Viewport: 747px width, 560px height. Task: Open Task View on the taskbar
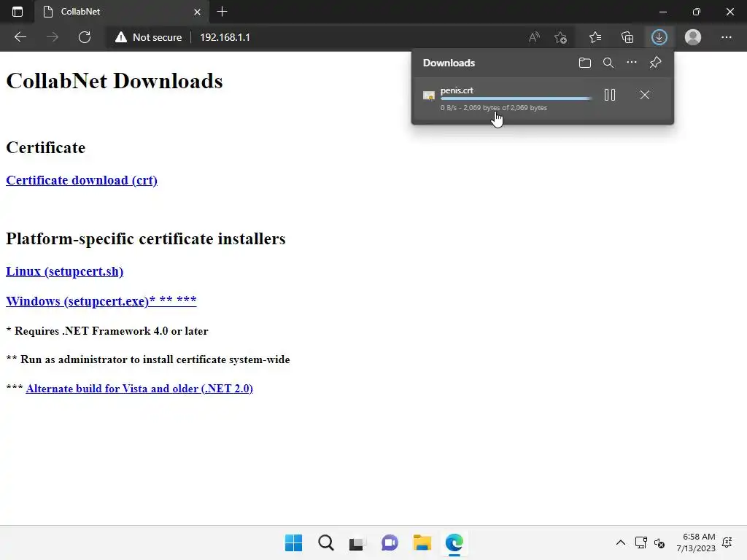(x=357, y=542)
